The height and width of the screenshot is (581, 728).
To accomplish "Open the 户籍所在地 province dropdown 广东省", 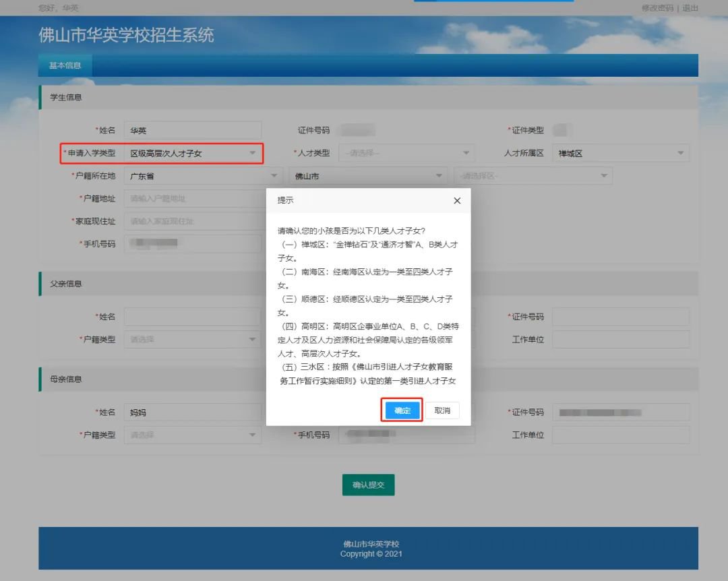I will (x=202, y=177).
